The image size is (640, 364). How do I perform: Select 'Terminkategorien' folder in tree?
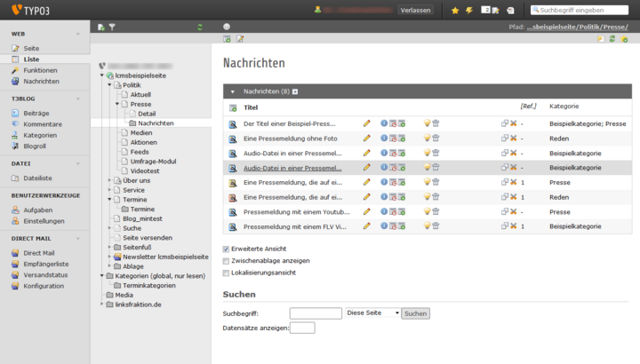(149, 285)
